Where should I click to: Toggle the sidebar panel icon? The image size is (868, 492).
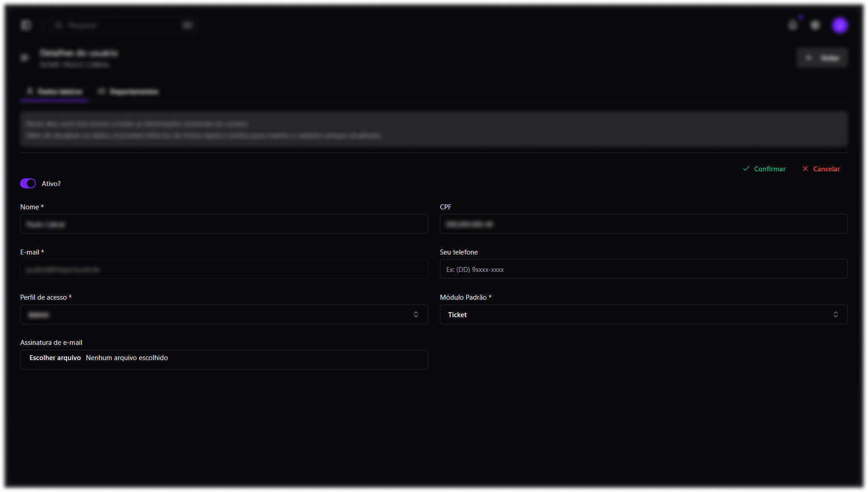point(26,25)
